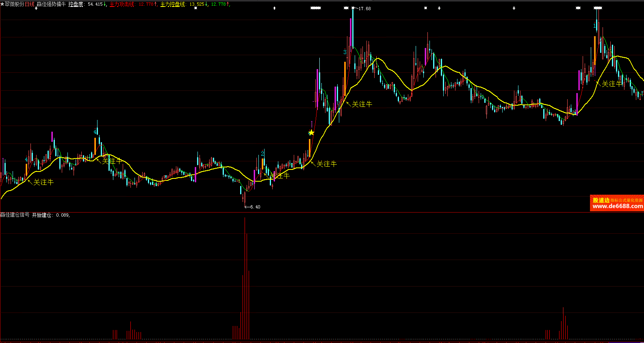
Task: Click the 开始建仓 0.089 value readout
Action: [51, 215]
